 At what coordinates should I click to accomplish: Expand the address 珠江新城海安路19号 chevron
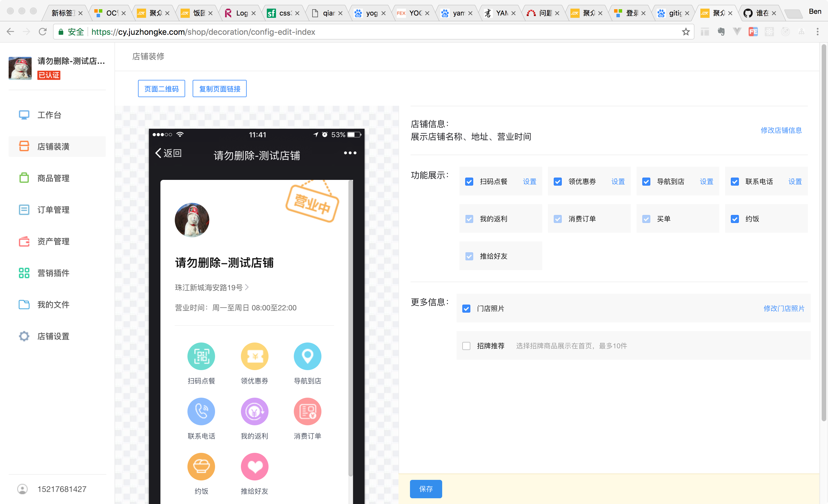[x=247, y=287]
